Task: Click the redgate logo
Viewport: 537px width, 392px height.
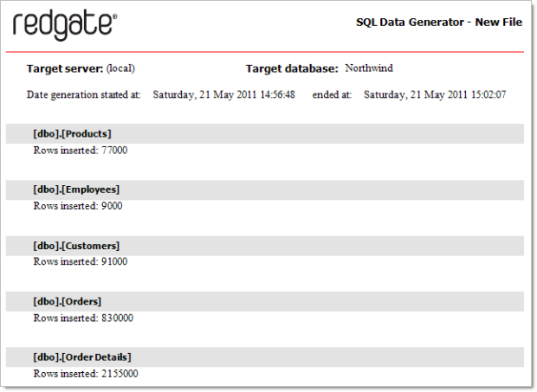Action: click(x=65, y=26)
